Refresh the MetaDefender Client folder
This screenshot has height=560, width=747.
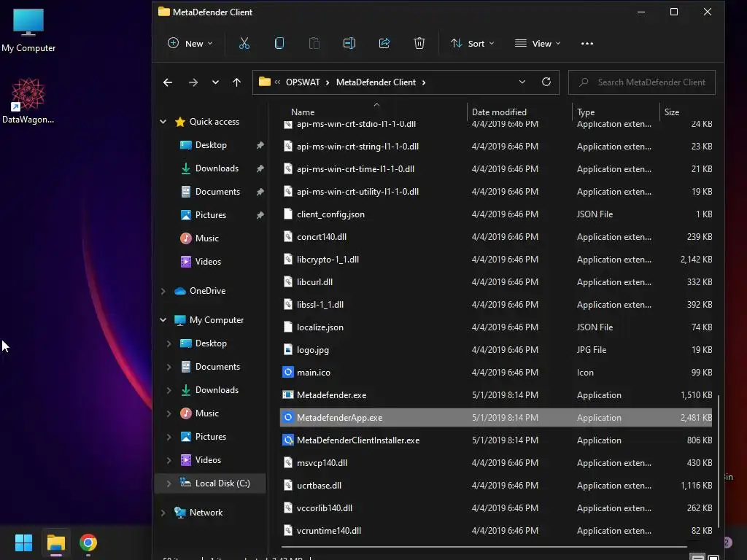(x=546, y=82)
